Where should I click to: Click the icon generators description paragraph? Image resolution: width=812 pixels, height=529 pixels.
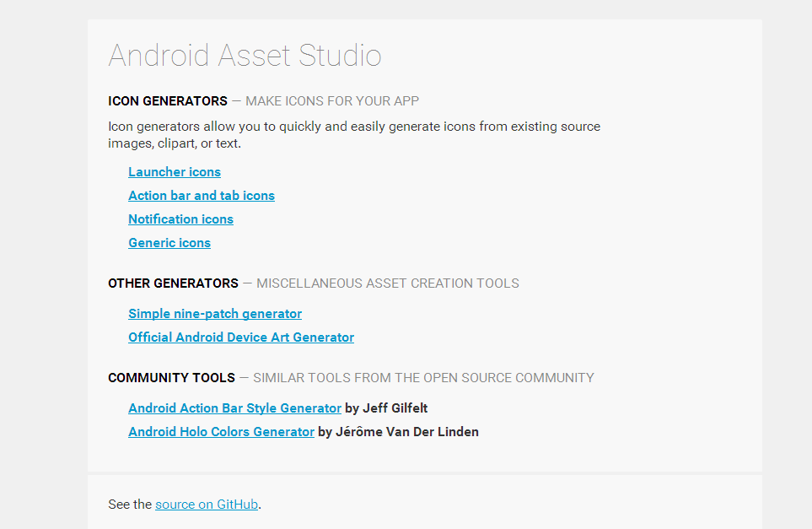(354, 135)
